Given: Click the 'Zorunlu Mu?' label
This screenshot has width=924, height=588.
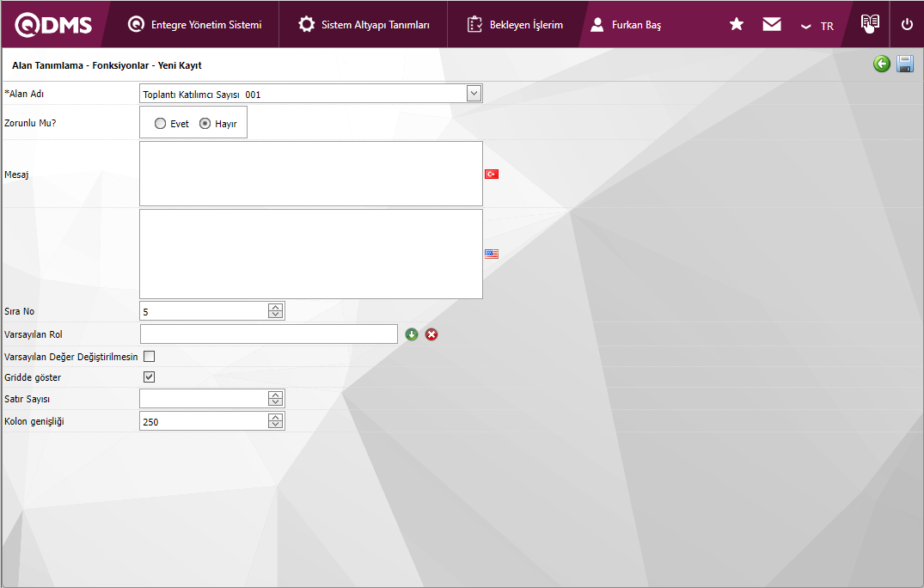Looking at the screenshot, I should (x=30, y=123).
